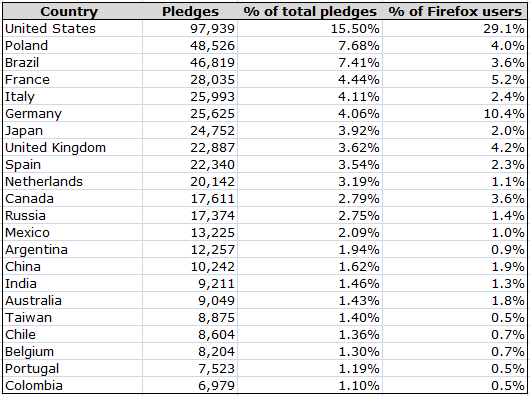Select Canada's pledges value 17,611
530x396 pixels.
pyautogui.click(x=190, y=198)
